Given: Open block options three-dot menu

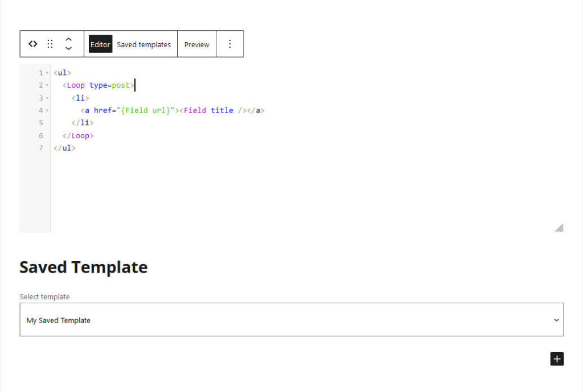Looking at the screenshot, I should pos(230,44).
